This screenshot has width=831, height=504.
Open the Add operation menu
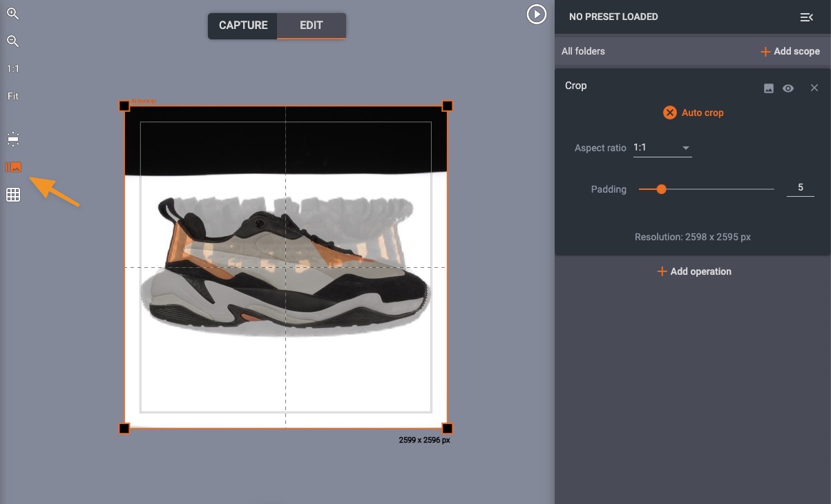click(694, 271)
